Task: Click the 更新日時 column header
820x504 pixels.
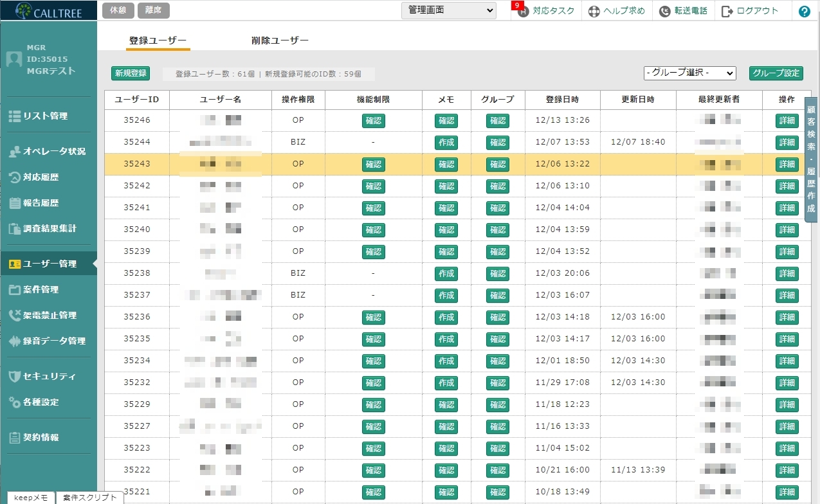Action: [638, 100]
